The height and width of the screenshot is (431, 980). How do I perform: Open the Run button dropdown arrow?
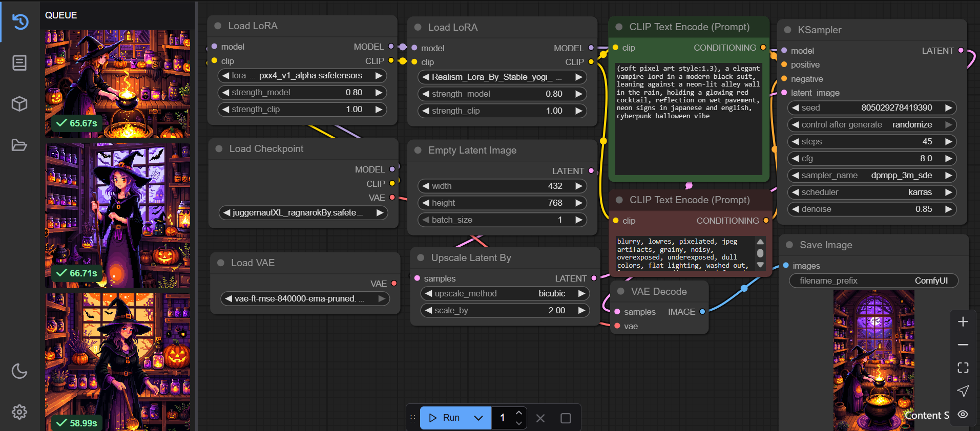click(x=478, y=418)
